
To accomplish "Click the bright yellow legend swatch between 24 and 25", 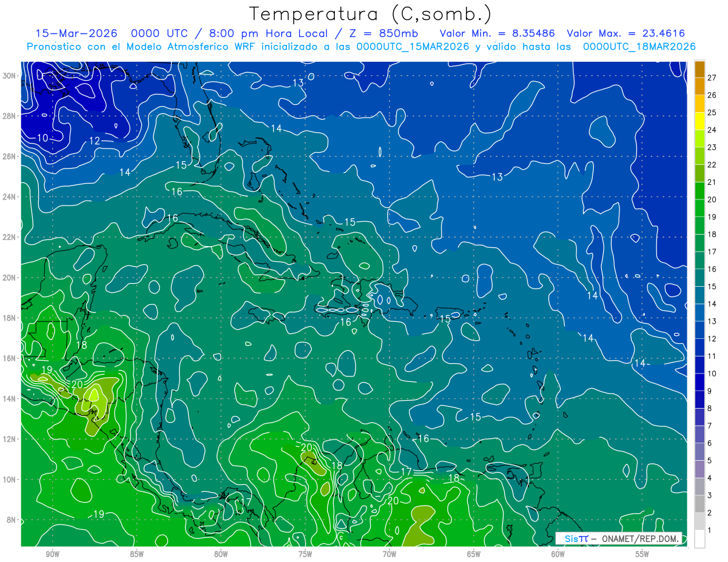I will tap(699, 121).
